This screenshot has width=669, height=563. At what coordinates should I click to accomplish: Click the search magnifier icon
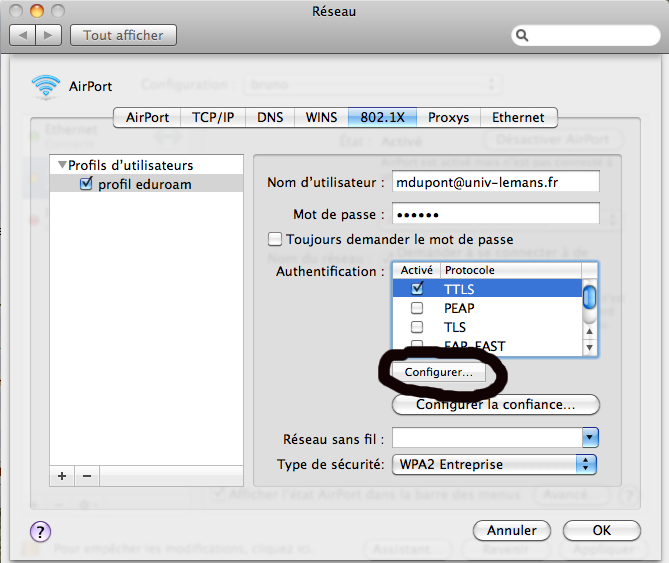click(x=523, y=36)
